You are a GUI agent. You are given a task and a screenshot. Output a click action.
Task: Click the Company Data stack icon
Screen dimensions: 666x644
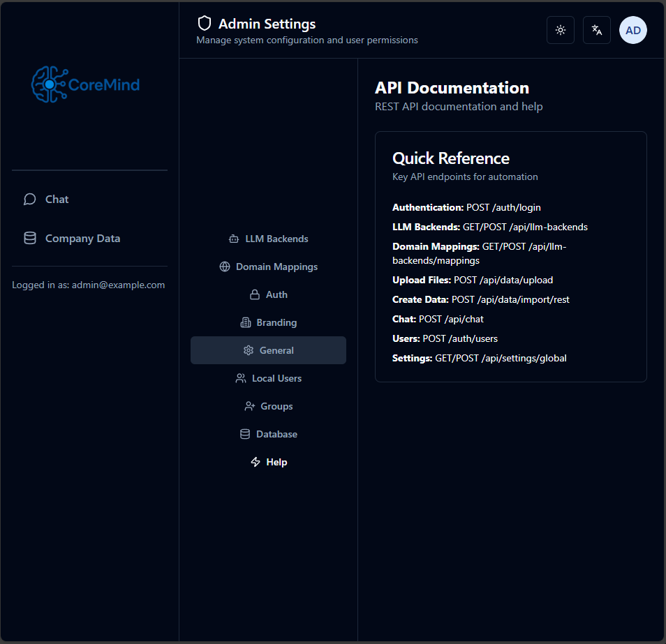coord(29,237)
